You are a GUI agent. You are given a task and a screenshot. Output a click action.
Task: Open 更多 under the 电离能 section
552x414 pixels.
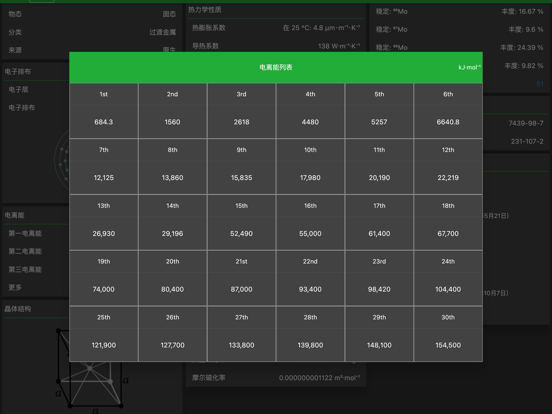(x=15, y=287)
